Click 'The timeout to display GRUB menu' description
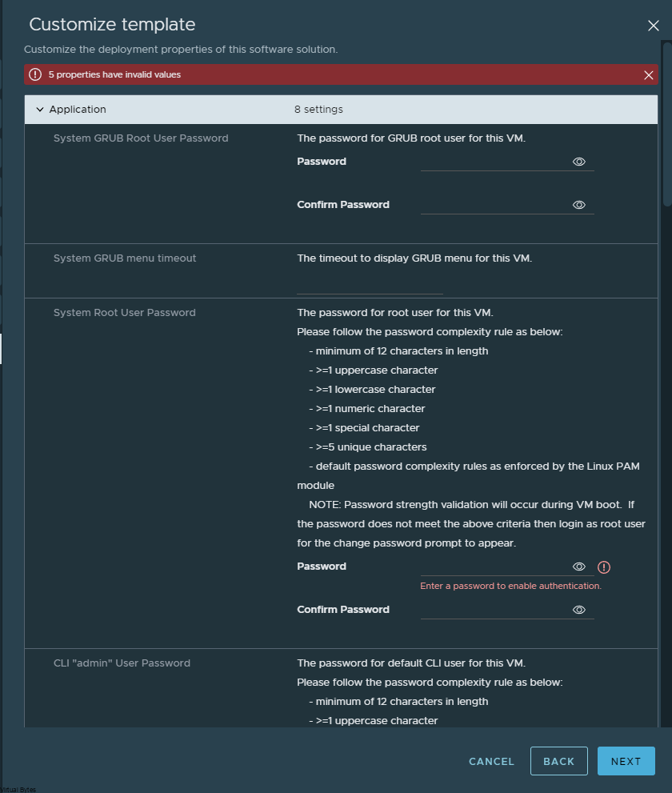 pos(414,258)
